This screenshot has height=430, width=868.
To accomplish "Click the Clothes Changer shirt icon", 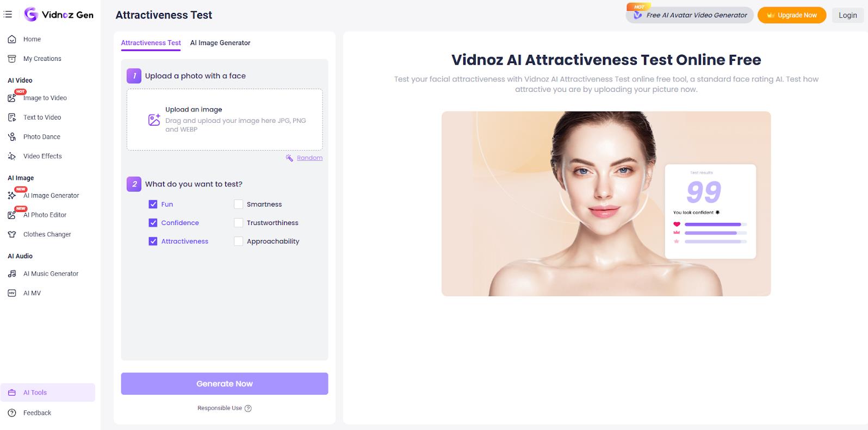I will coord(12,234).
